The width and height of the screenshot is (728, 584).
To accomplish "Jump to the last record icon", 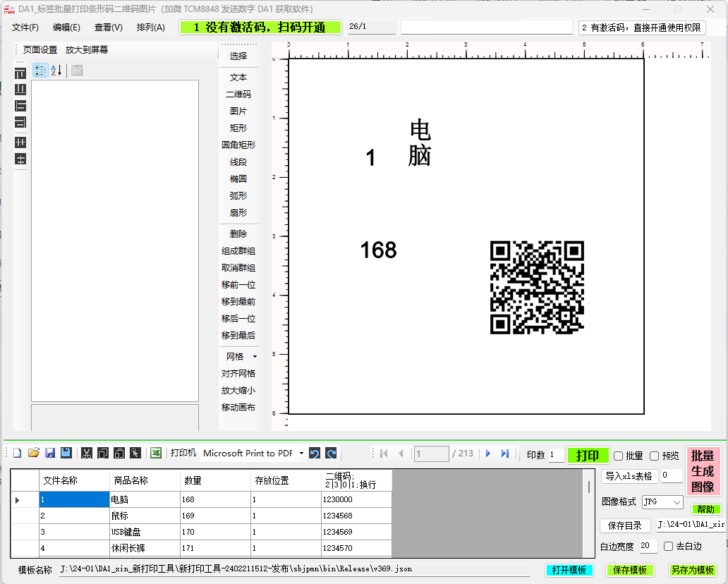I will [x=505, y=454].
